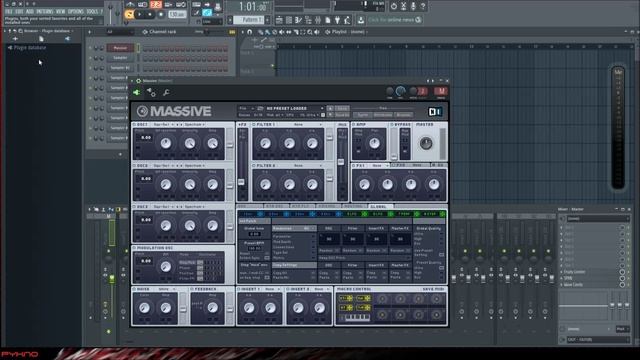Click the Playlist magnet snap icon
640x360 pixels.
[250, 32]
